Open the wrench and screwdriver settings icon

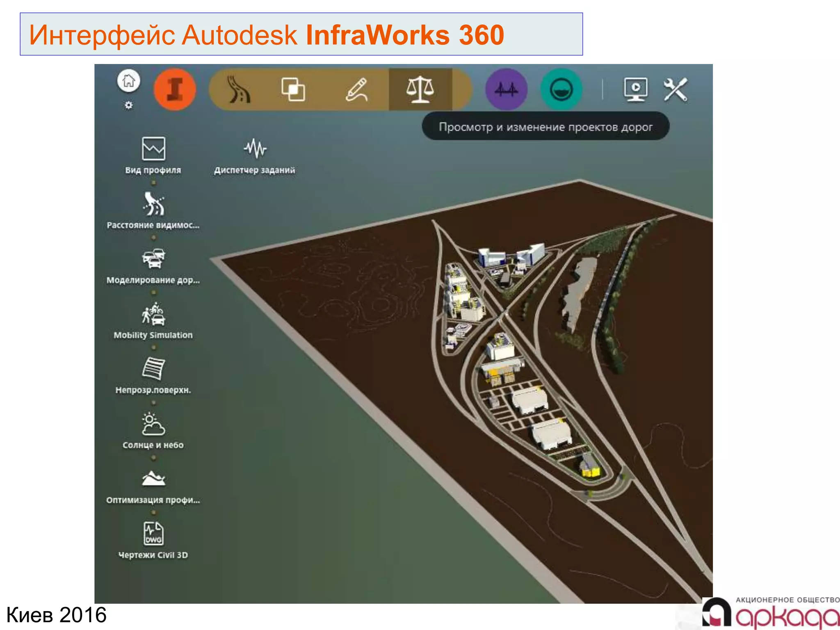coord(675,89)
